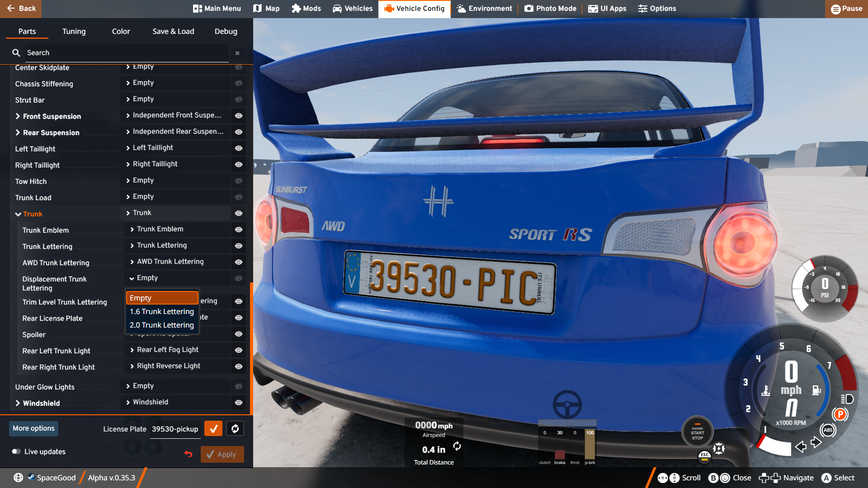Click the license plate regenerate icon
The image size is (868, 488).
click(x=235, y=428)
